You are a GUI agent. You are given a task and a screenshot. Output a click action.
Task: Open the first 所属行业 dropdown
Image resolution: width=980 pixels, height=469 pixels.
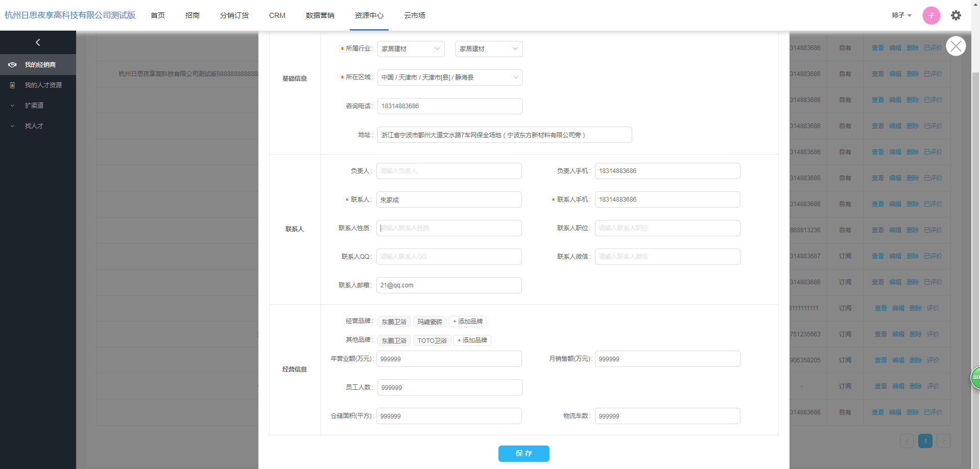[x=411, y=49]
